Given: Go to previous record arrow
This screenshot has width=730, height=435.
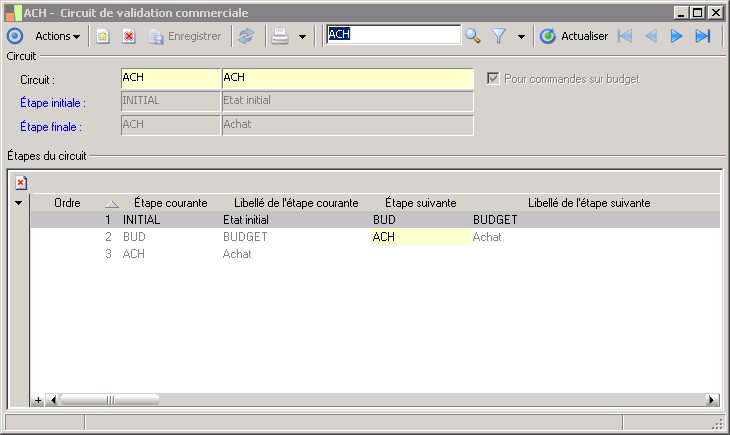Looking at the screenshot, I should pyautogui.click(x=651, y=36).
